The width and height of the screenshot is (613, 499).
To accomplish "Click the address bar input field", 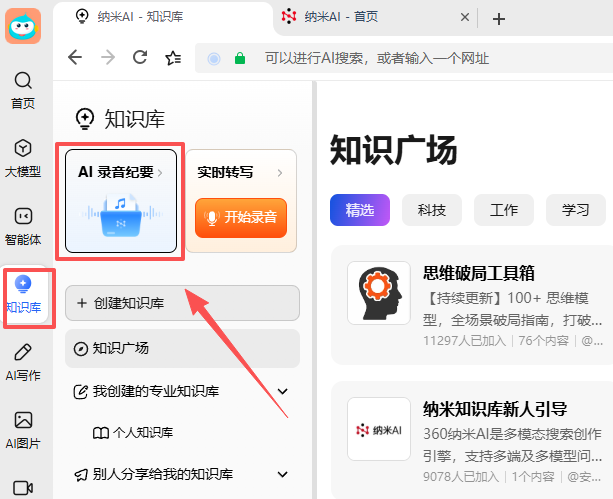I will 400,58.
